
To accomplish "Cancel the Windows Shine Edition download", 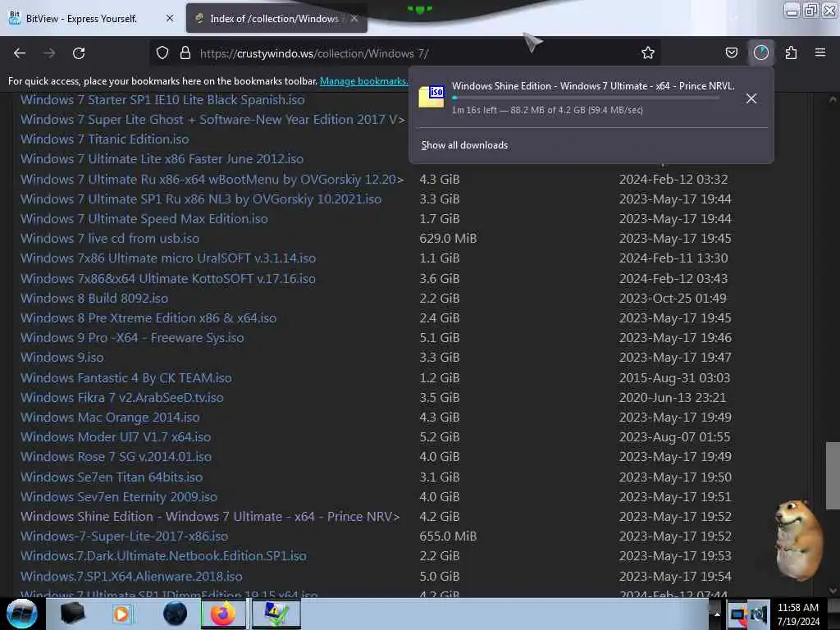I will coord(751,98).
